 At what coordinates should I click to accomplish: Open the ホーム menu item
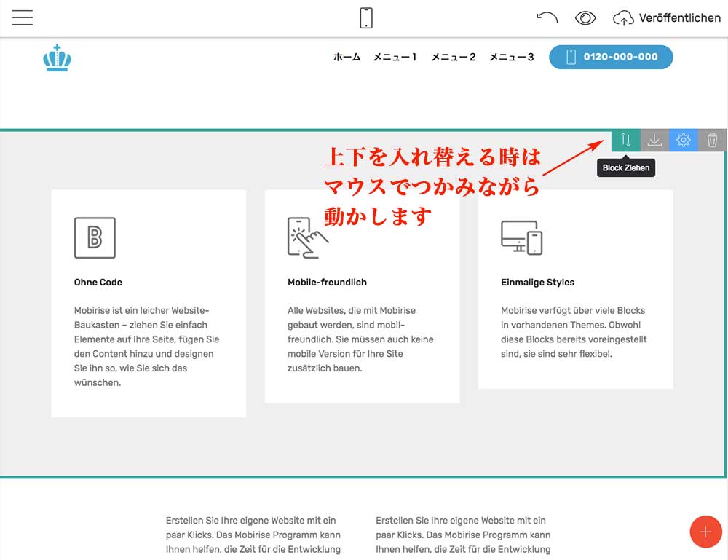point(347,57)
